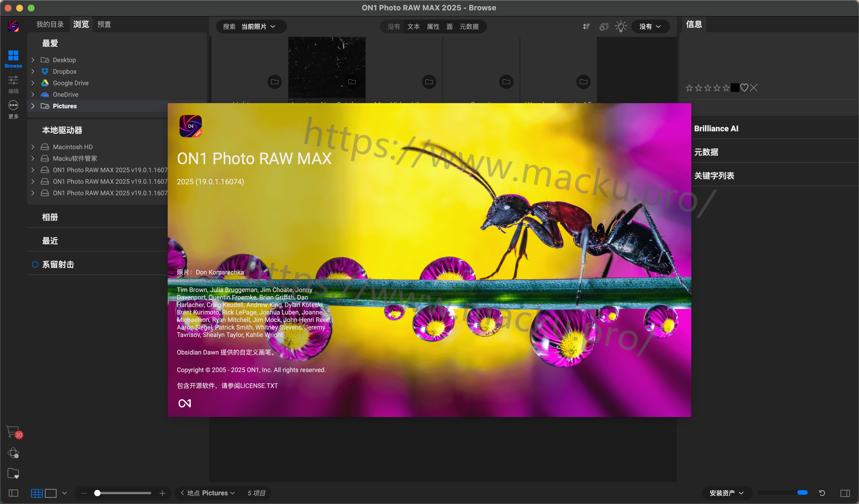Image resolution: width=859 pixels, height=504 pixels.
Task: Open the sort order icon in toolbar
Action: pyautogui.click(x=586, y=26)
